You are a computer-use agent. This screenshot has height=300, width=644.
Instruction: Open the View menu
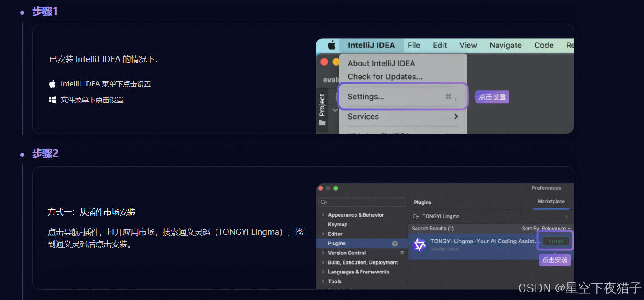point(468,45)
